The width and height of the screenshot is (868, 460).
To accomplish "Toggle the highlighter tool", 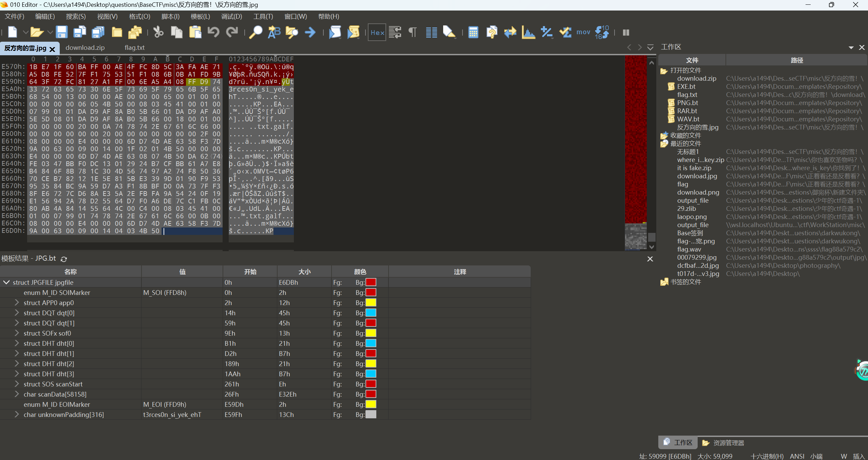I will pyautogui.click(x=449, y=32).
